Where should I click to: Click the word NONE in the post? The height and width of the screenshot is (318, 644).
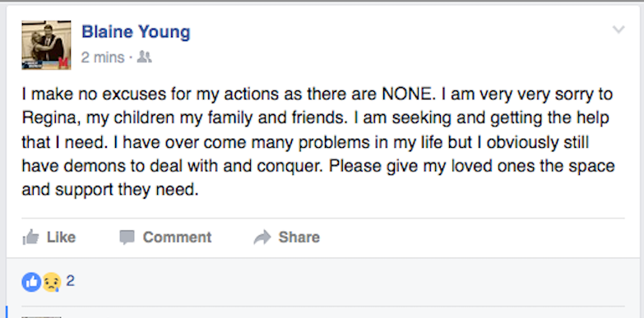tap(408, 94)
